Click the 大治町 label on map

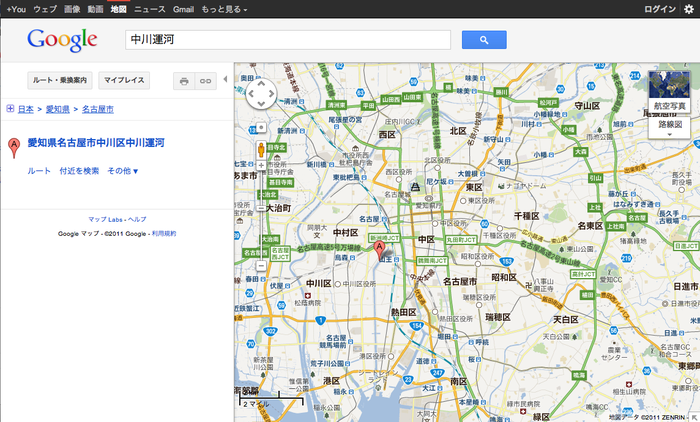pyautogui.click(x=278, y=208)
